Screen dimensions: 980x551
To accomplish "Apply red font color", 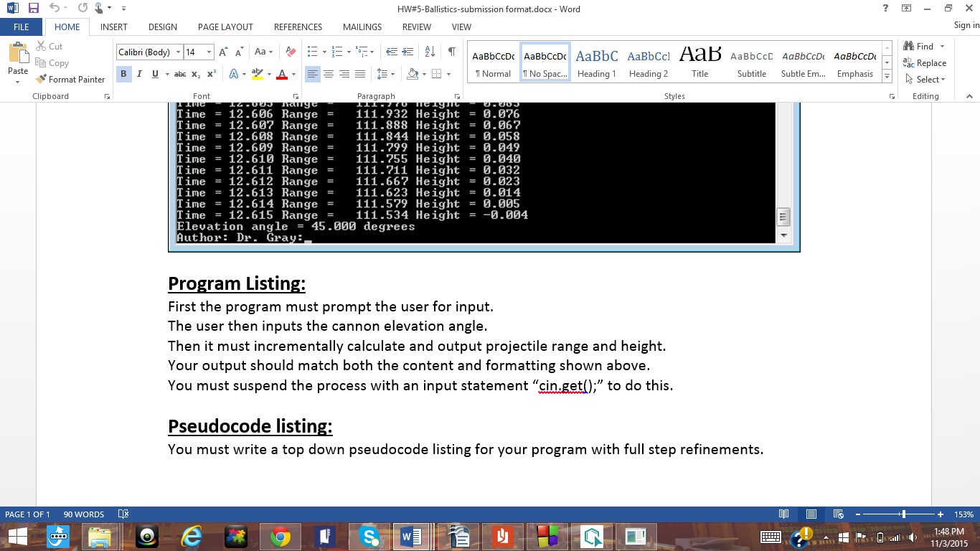I will pos(282,74).
